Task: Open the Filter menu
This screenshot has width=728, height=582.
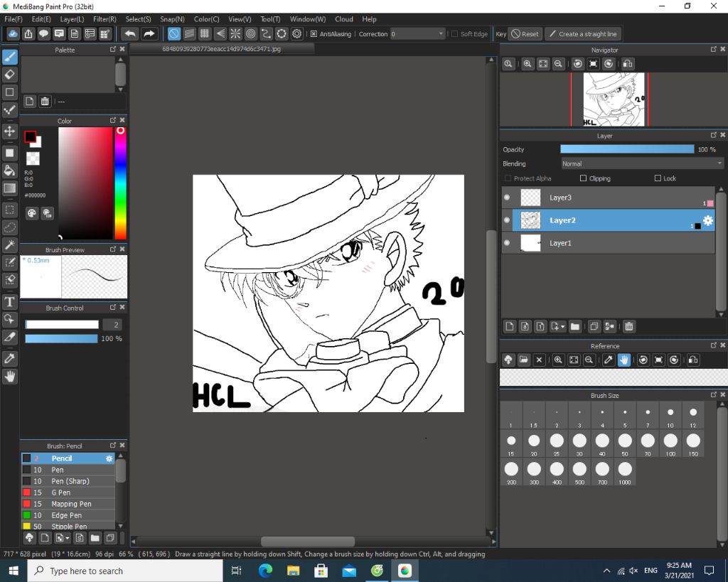Action: click(x=105, y=19)
